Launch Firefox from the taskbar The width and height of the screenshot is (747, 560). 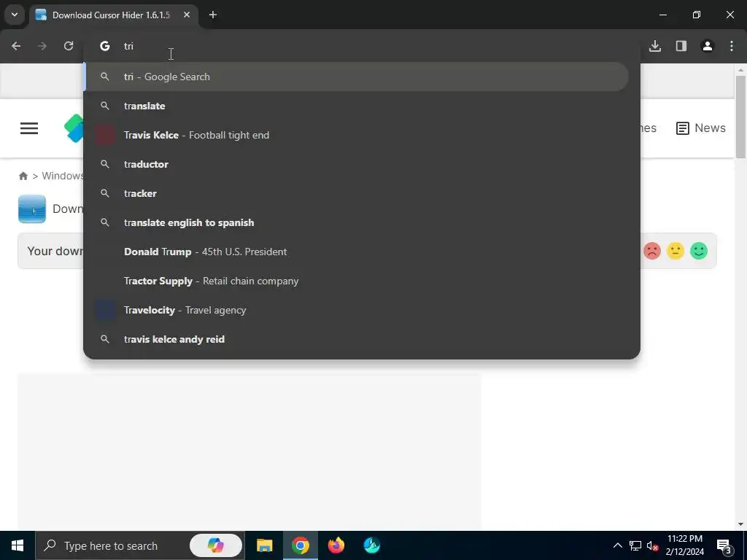click(x=336, y=545)
